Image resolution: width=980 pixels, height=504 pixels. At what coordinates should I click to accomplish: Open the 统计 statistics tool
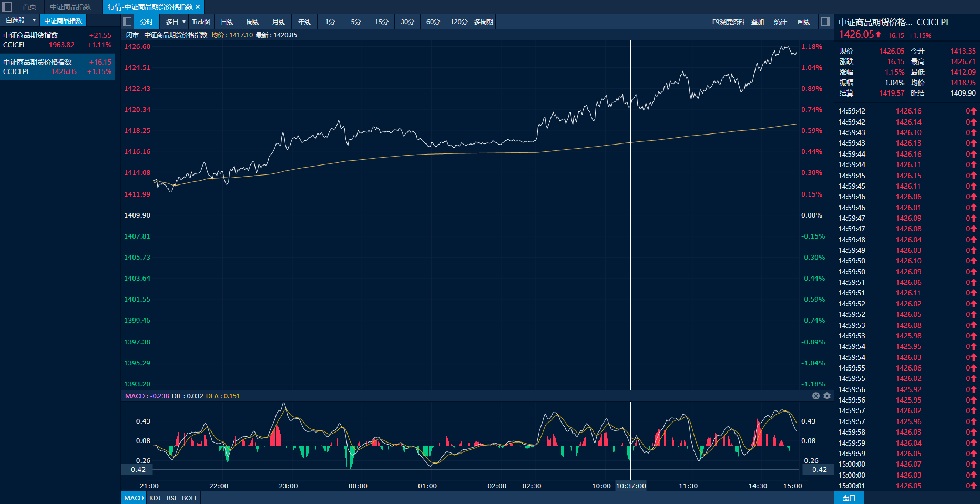pos(781,22)
